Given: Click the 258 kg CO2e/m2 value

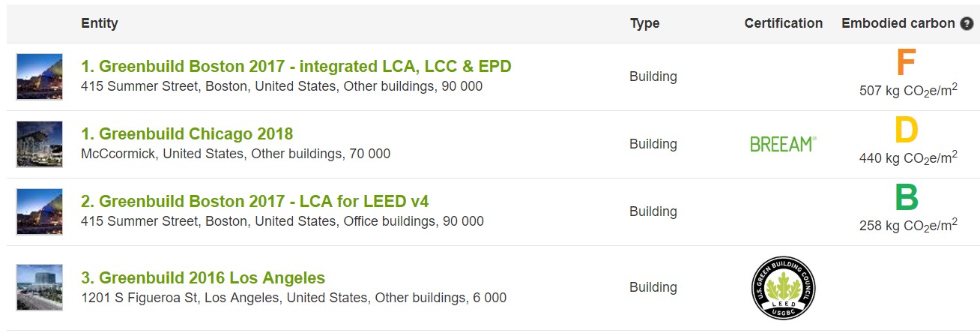Looking at the screenshot, I should pyautogui.click(x=908, y=225).
